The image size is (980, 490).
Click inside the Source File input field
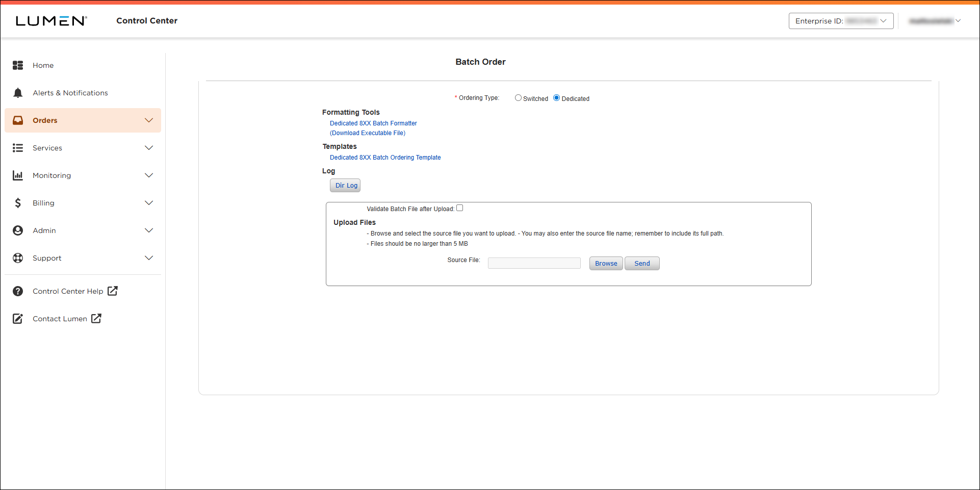click(534, 263)
